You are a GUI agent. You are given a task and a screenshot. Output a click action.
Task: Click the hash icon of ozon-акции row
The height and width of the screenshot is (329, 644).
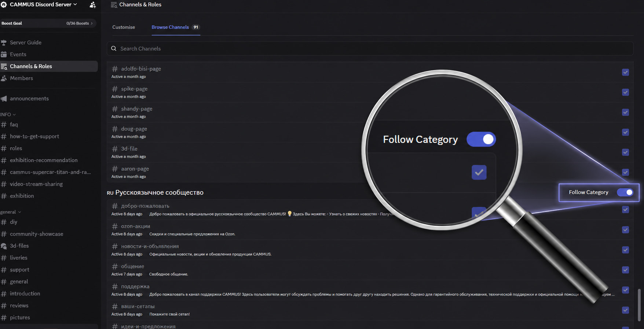pyautogui.click(x=115, y=226)
